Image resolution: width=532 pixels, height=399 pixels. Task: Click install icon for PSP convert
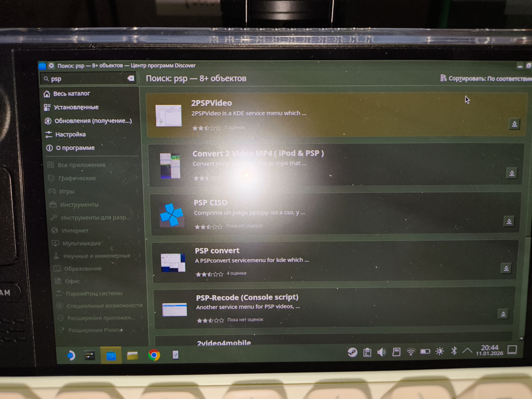[x=506, y=268]
